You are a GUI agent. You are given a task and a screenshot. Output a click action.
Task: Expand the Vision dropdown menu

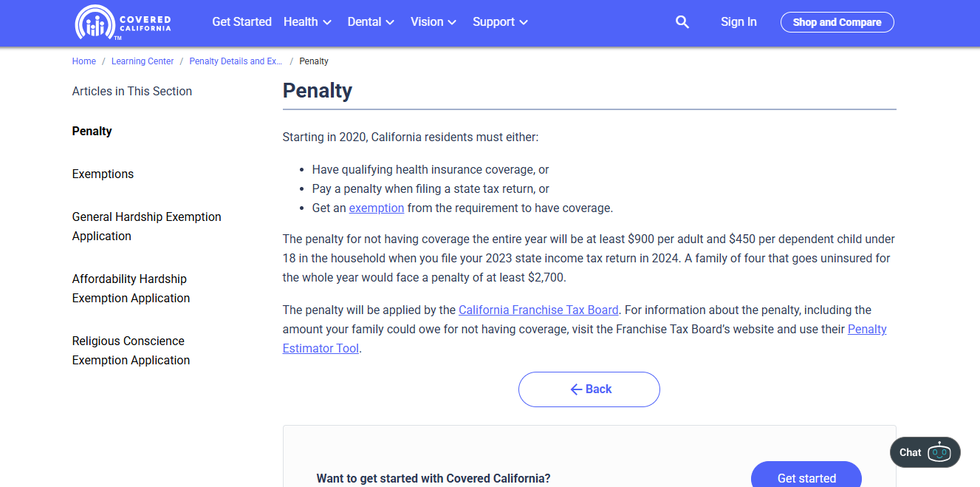[434, 22]
